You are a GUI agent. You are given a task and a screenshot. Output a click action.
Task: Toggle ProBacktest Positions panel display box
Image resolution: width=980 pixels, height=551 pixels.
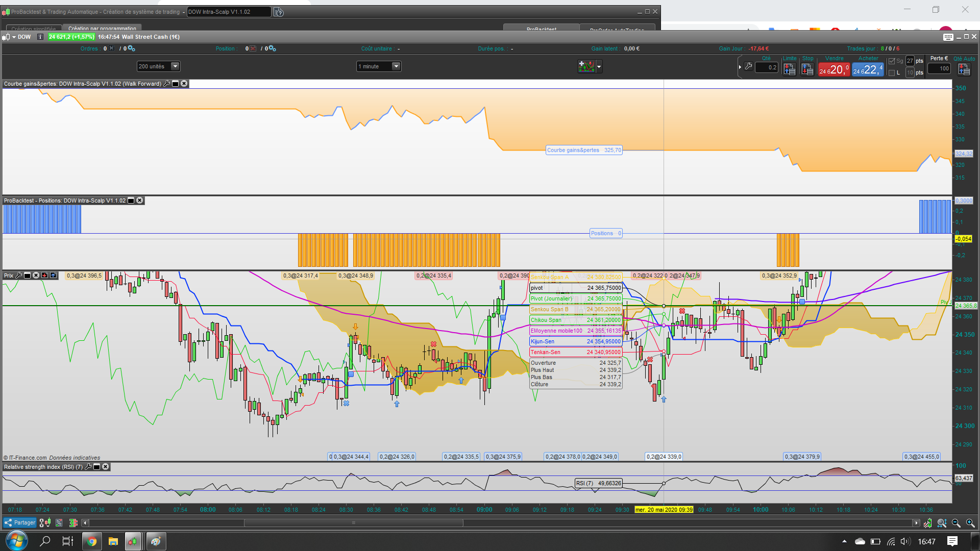pos(131,201)
